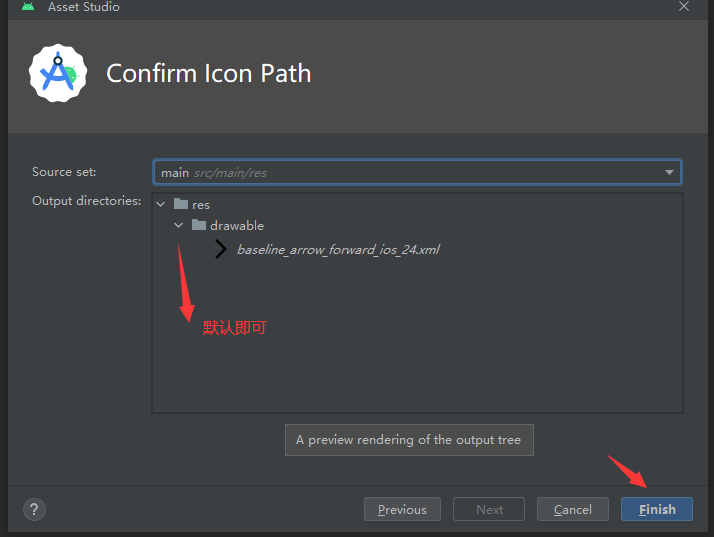Image resolution: width=714 pixels, height=537 pixels.
Task: Click the arrow forward icon preview
Action: pyautogui.click(x=221, y=250)
